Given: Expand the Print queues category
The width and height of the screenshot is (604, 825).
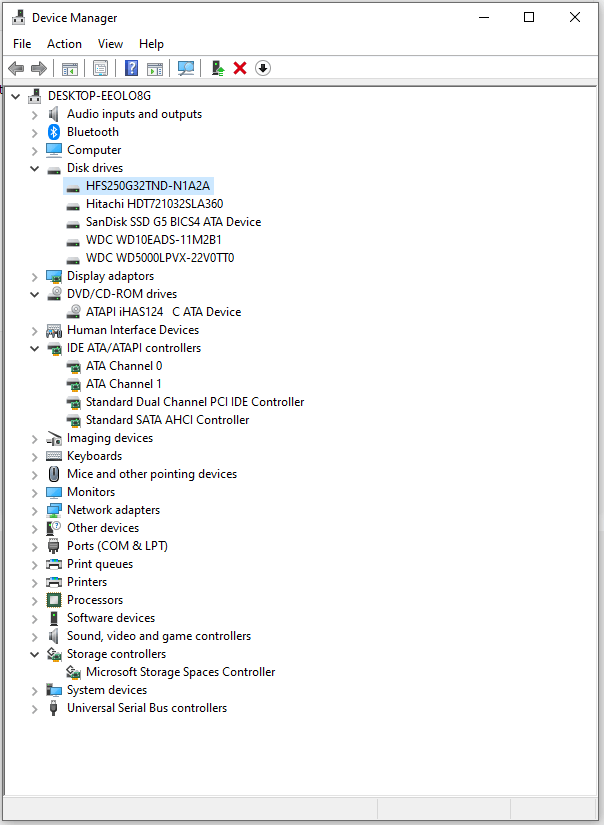Looking at the screenshot, I should coord(35,565).
